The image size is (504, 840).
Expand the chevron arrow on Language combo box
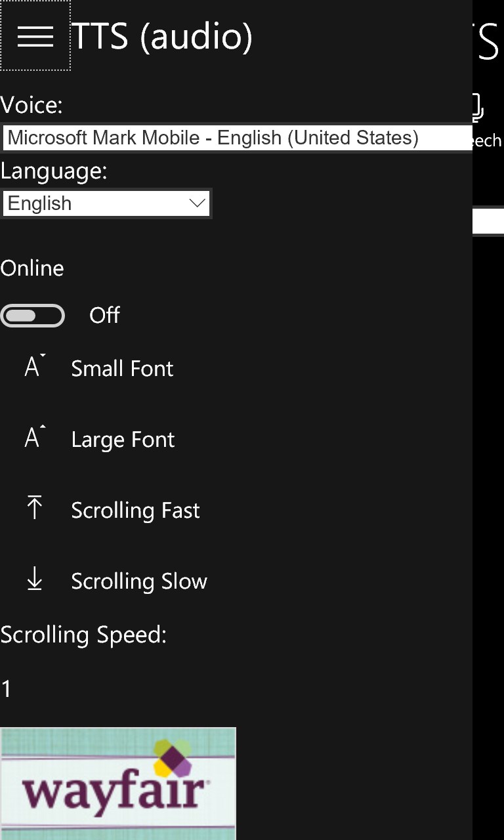pyautogui.click(x=197, y=203)
